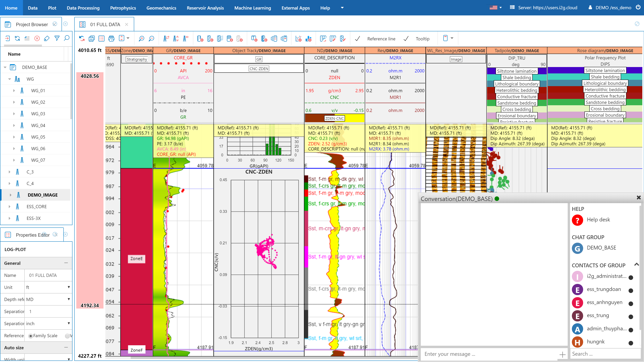Expand the ESS_CORE well node

tap(10, 207)
